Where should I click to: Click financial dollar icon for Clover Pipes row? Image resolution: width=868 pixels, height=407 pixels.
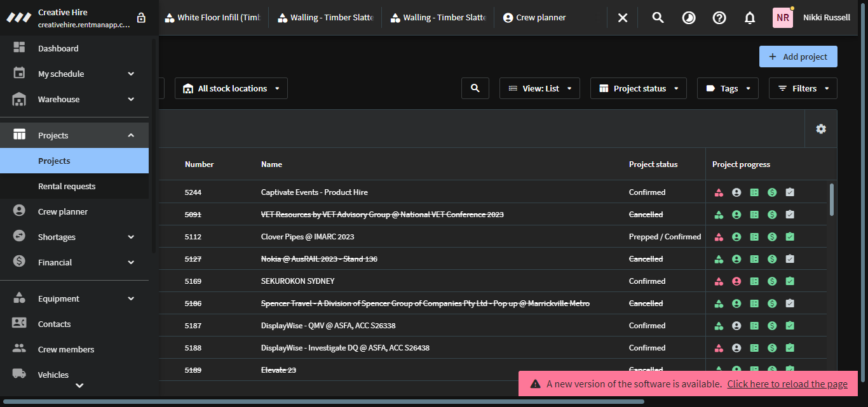[772, 237]
